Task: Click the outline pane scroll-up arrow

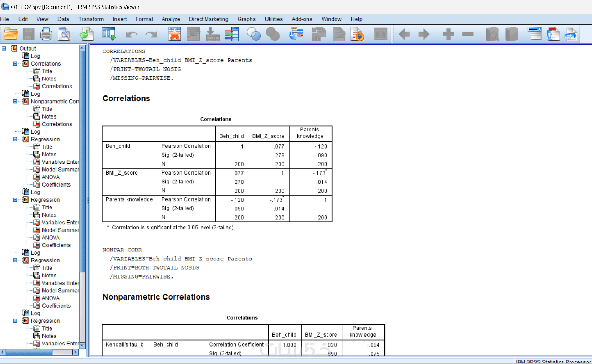Action: [82, 48]
